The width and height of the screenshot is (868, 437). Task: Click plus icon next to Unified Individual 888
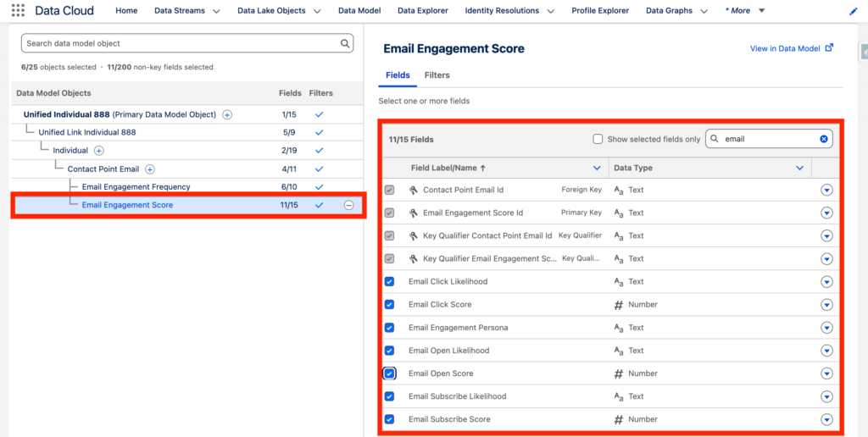pos(227,114)
